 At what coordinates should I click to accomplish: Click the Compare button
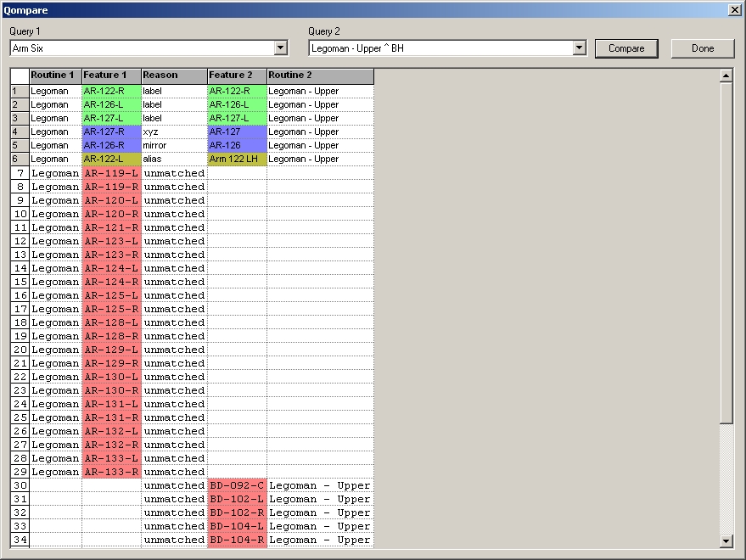626,48
